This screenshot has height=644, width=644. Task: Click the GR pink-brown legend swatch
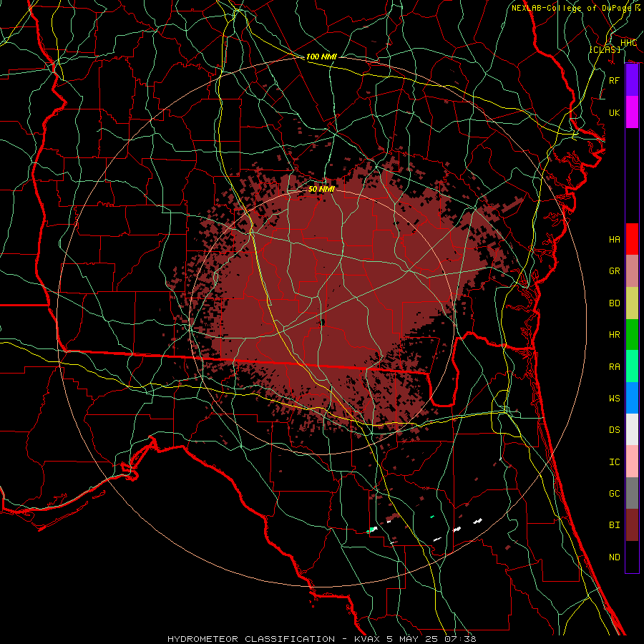632,271
